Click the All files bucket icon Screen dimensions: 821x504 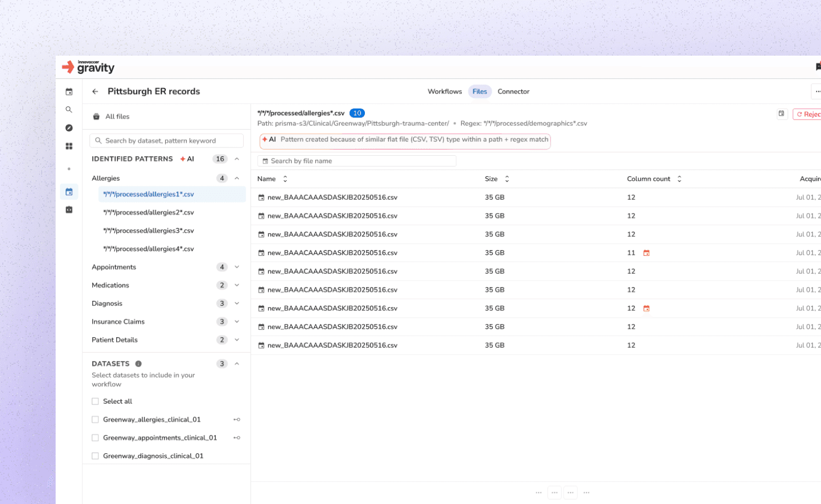[x=96, y=117]
